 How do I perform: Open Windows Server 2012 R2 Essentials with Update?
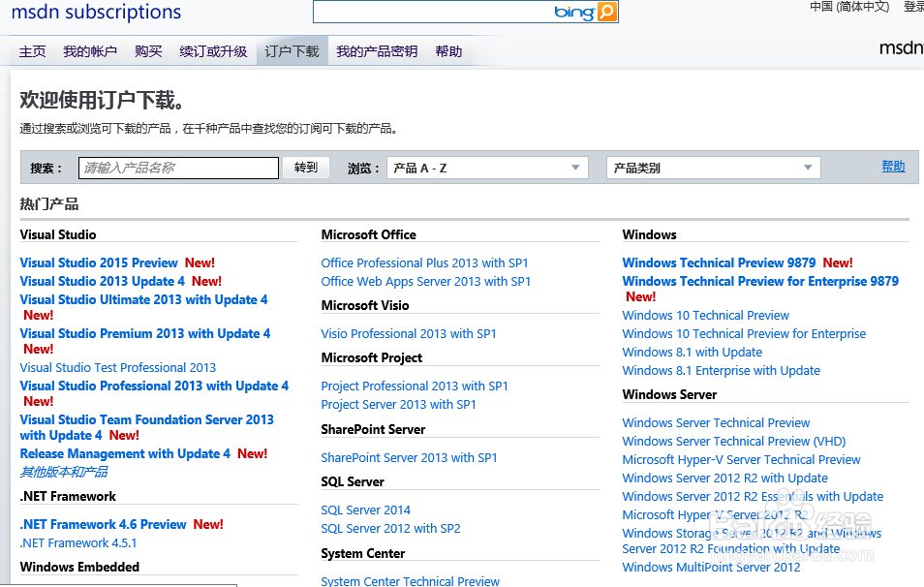click(753, 496)
